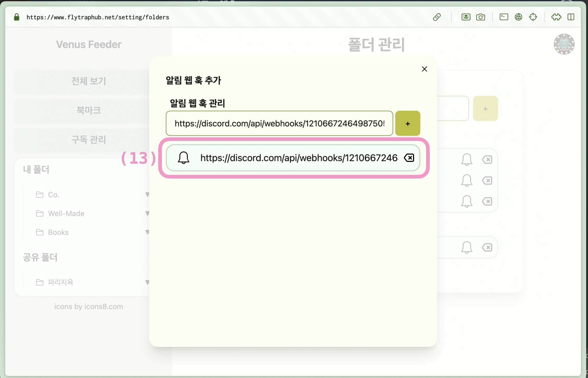Expand the Books folder arrow
The width and height of the screenshot is (588, 378).
pos(147,232)
